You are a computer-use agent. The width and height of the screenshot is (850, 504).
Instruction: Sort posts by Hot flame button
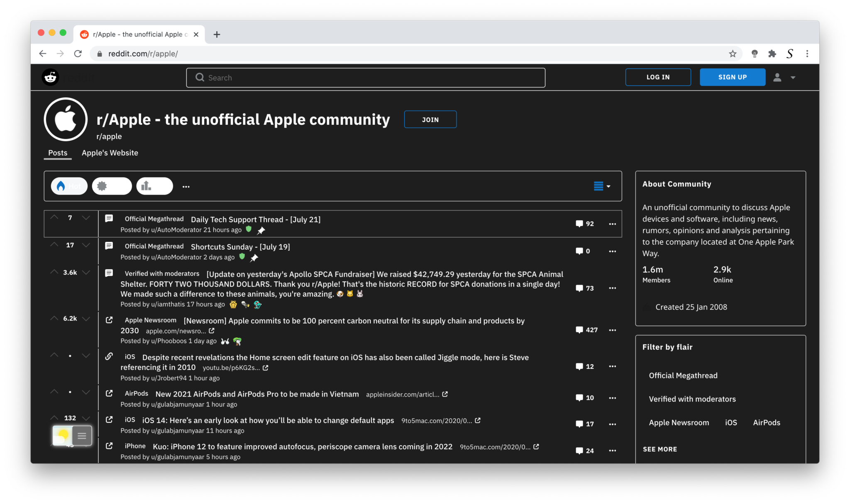(x=69, y=186)
